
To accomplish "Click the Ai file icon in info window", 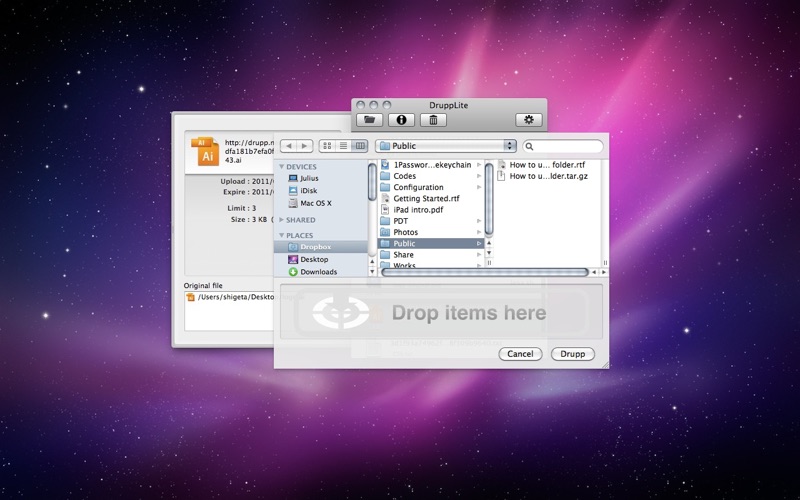I will pyautogui.click(x=206, y=151).
